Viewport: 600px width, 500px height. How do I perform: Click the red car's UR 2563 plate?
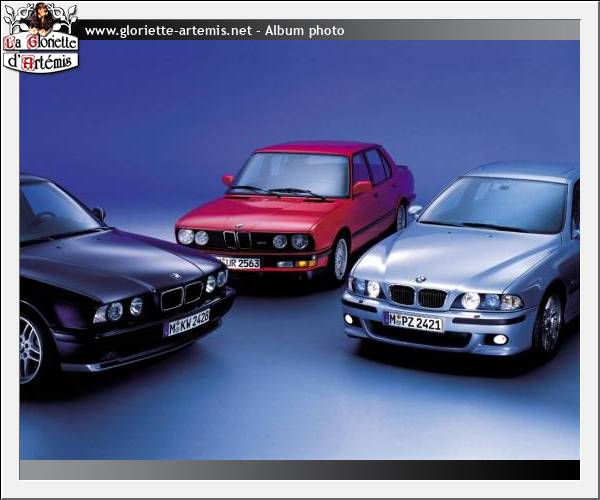coord(240,262)
